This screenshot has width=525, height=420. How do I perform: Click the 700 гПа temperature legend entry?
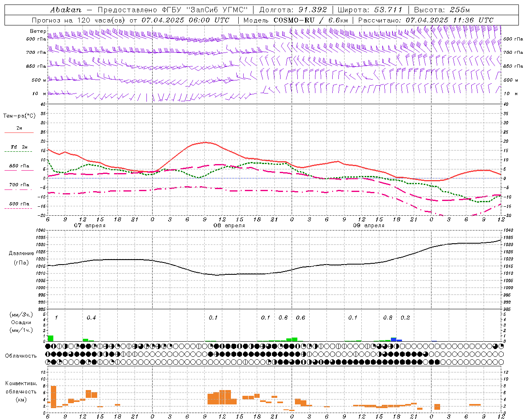click(19, 185)
